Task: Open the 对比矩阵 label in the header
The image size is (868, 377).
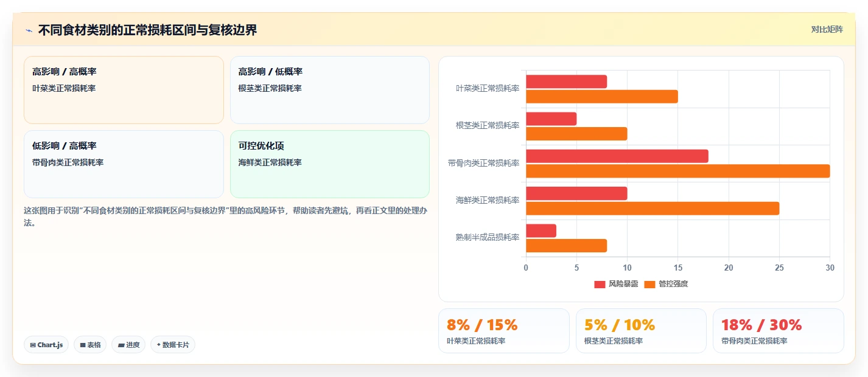Action: [x=827, y=29]
